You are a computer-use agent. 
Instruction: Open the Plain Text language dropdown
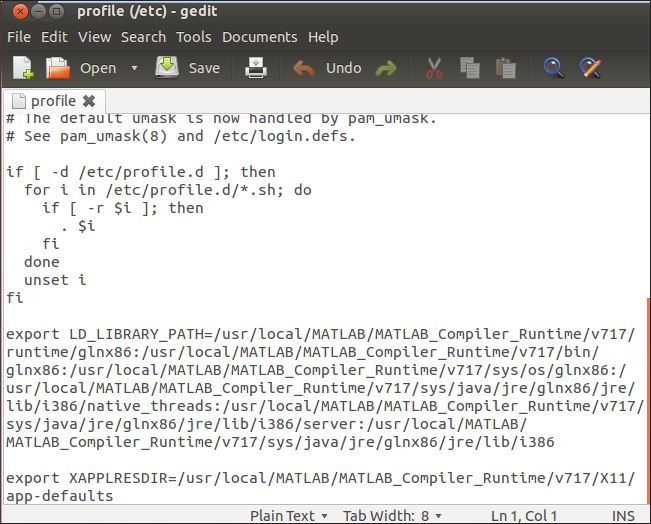pos(289,516)
